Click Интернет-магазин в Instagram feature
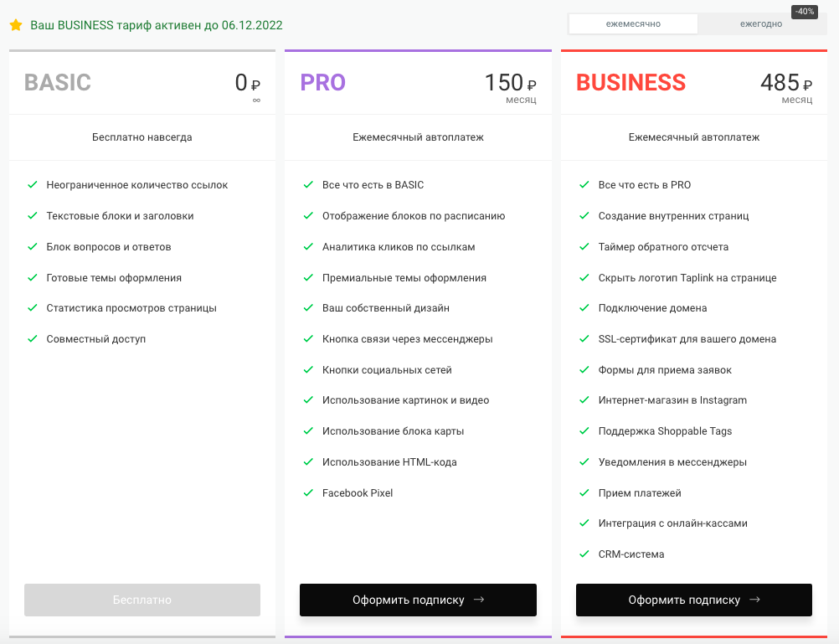Viewport: 839px width, 644px height. click(672, 400)
